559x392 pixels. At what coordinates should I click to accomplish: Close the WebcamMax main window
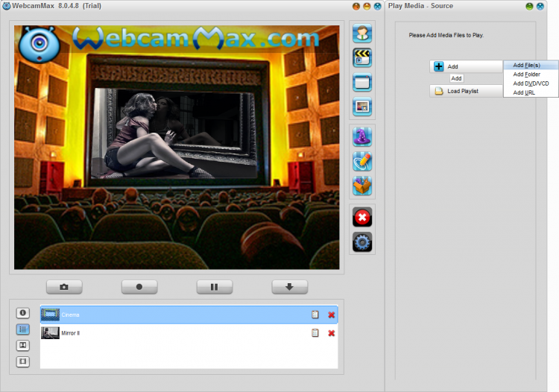tap(377, 7)
